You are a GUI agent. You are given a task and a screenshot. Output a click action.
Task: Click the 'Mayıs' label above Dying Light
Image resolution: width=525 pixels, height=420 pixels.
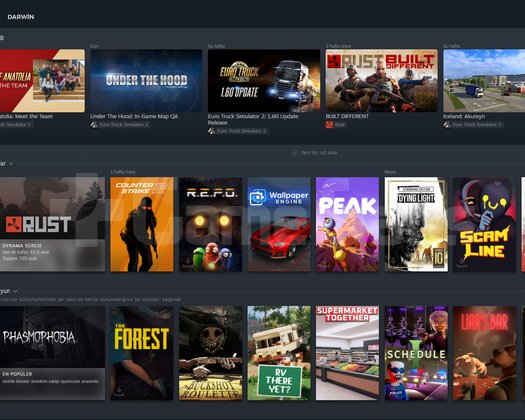390,172
